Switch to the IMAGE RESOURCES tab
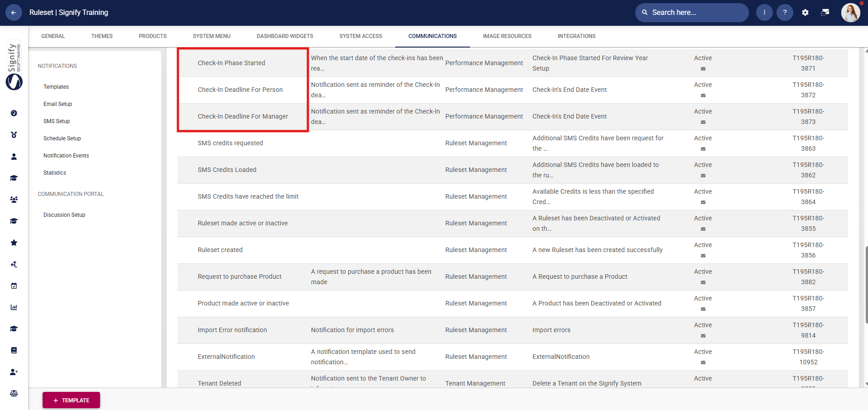Viewport: 868px width, 410px height. pyautogui.click(x=507, y=36)
